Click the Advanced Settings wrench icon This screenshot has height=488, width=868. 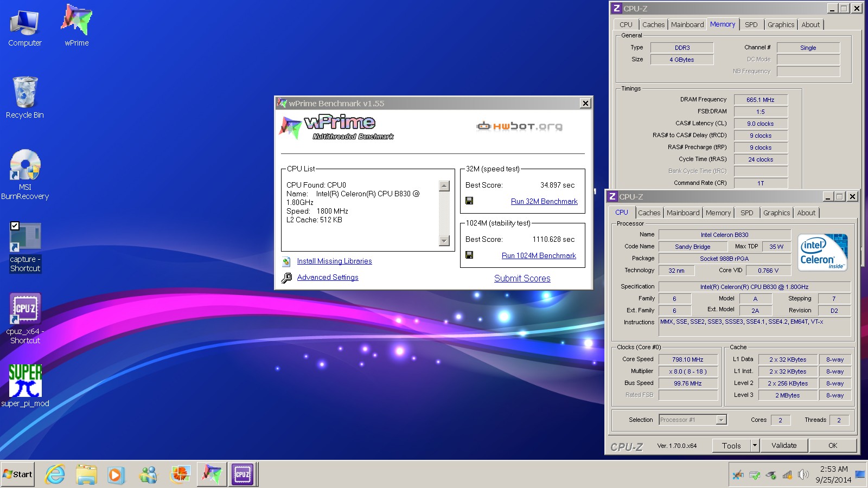[286, 278]
